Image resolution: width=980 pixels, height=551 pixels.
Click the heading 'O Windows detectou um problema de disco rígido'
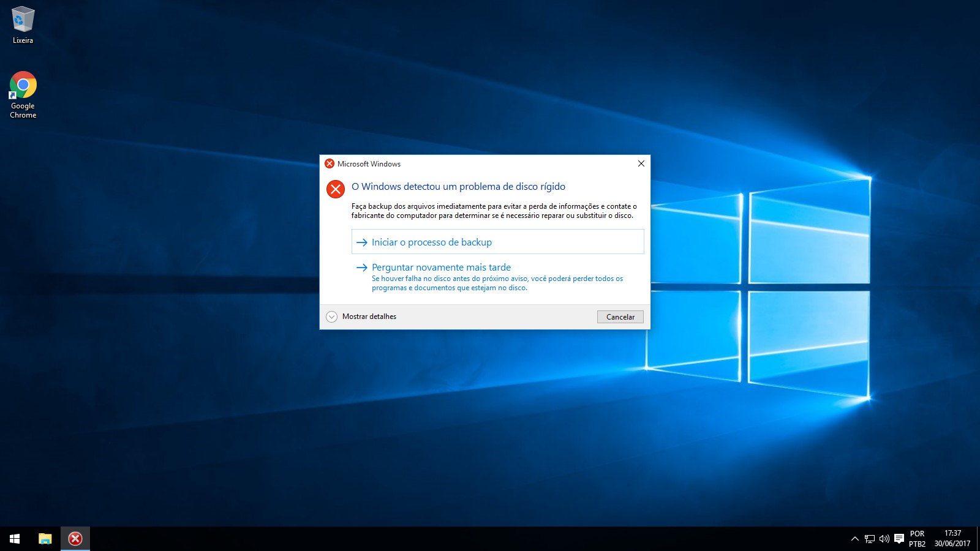(458, 187)
